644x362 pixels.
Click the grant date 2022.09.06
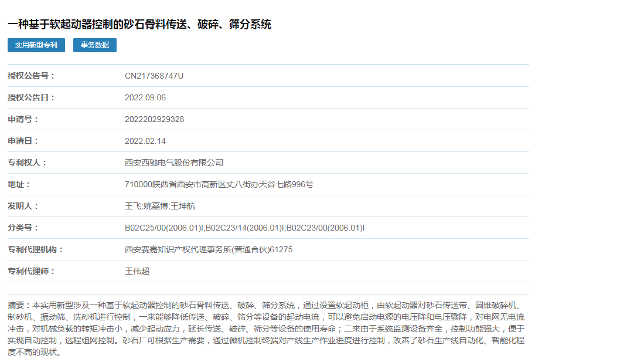click(x=145, y=97)
